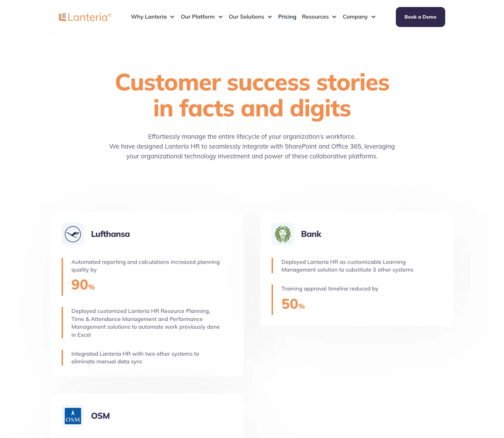This screenshot has height=438, width=504.
Task: Expand the Resources chevron arrow
Action: [334, 17]
